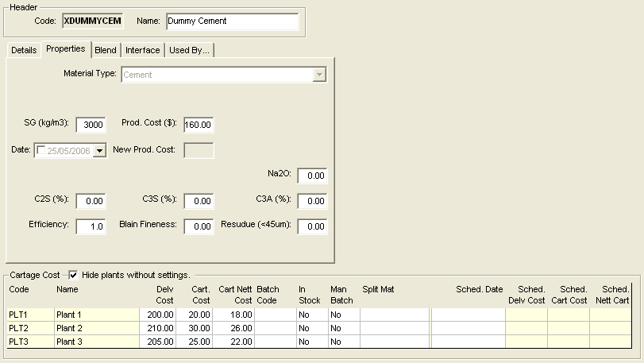644x363 pixels.
Task: Open the Blend tab
Action: (106, 50)
